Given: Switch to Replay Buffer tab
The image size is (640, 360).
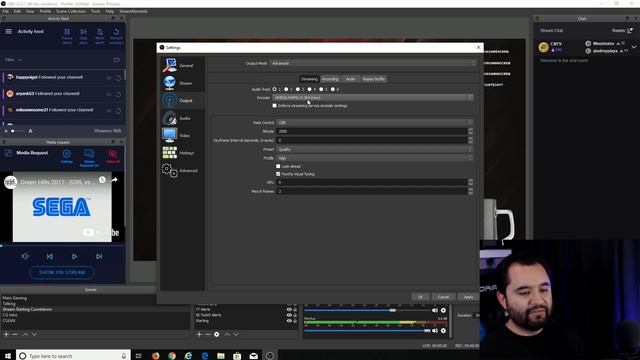Looking at the screenshot, I should (373, 79).
